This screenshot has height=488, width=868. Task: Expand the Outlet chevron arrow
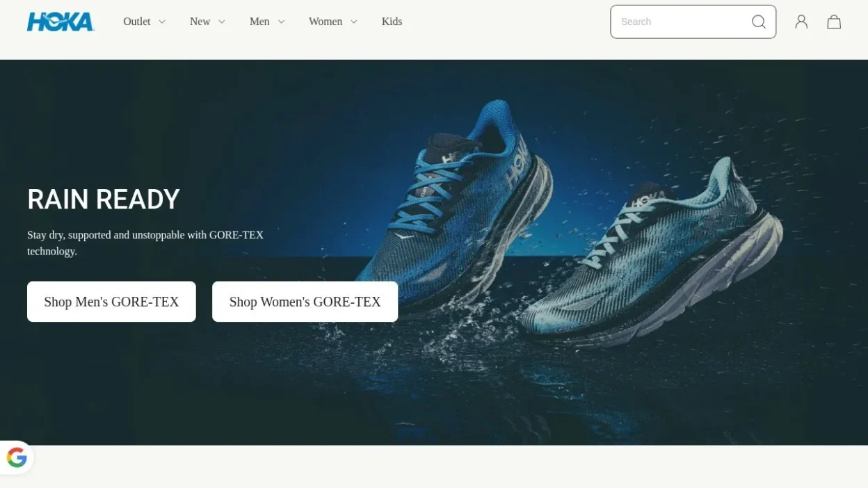pyautogui.click(x=162, y=22)
